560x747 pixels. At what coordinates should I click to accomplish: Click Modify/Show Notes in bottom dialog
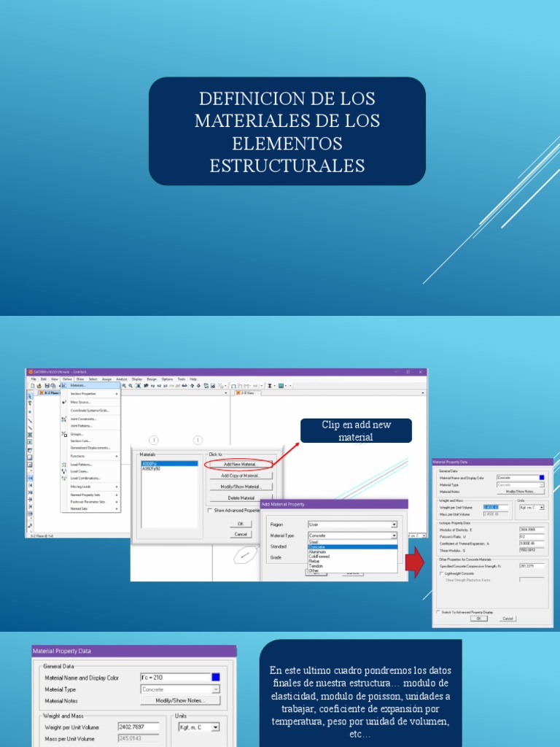tap(181, 700)
